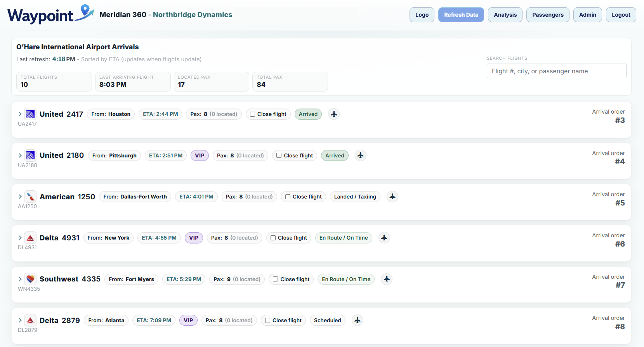Click the airplane icon next to Scheduled status

[358, 320]
